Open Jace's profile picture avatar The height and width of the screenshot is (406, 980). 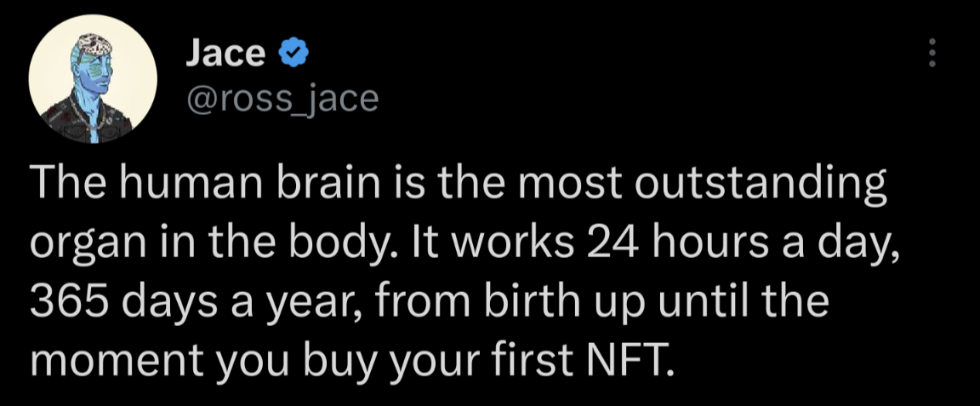(x=93, y=80)
